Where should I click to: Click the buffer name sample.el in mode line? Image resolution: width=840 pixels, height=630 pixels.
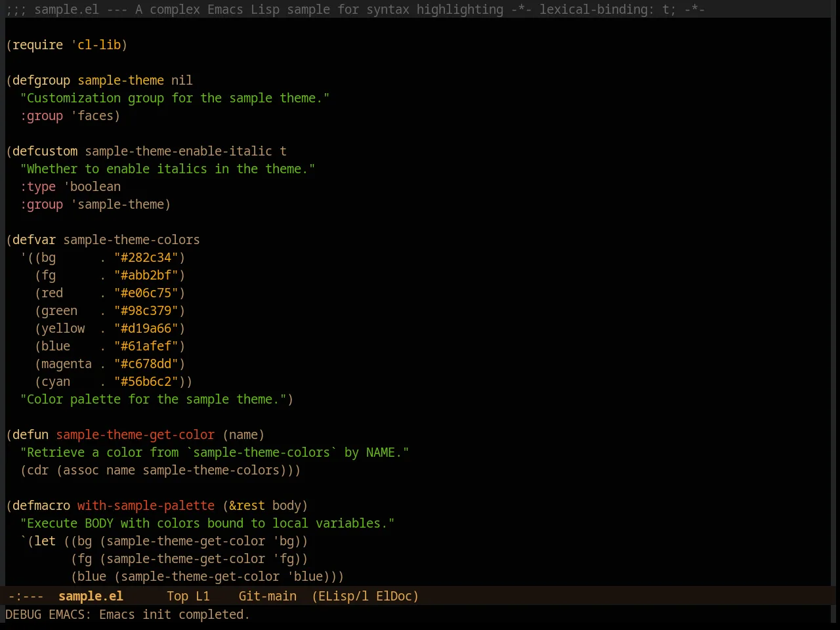[x=91, y=596]
